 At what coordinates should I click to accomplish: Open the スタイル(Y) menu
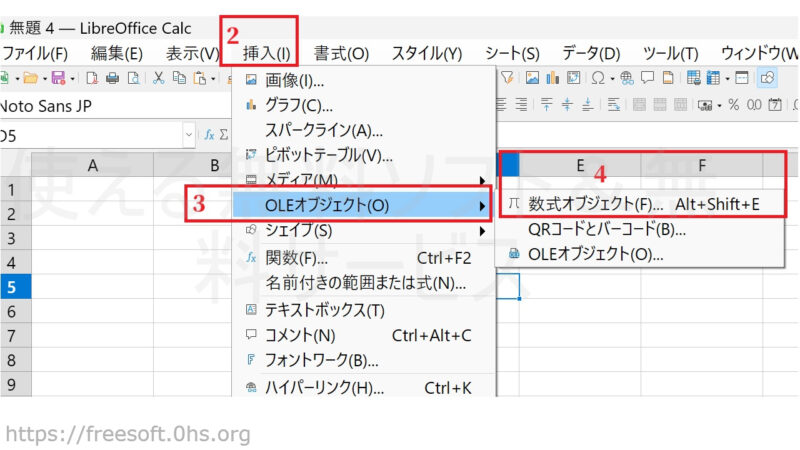(x=427, y=53)
